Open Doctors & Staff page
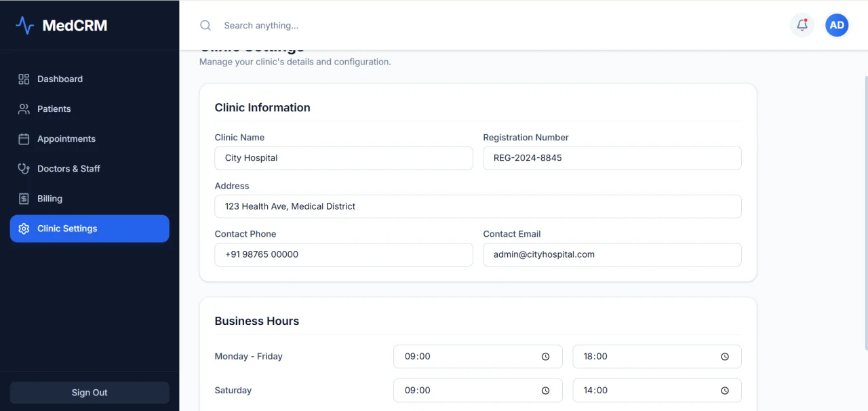The width and height of the screenshot is (868, 411). (x=90, y=169)
